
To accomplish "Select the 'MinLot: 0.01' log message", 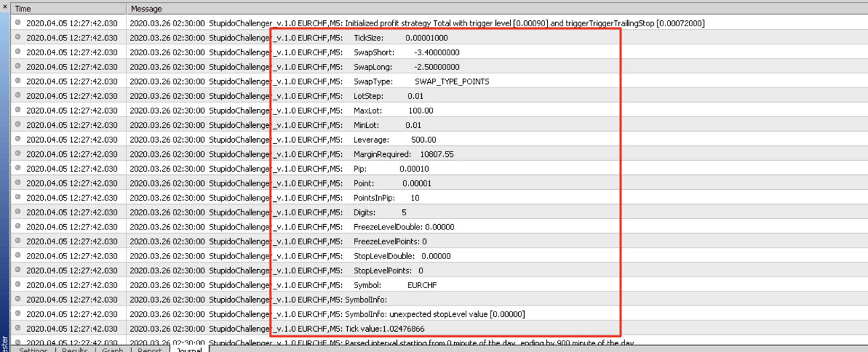I will coord(275,125).
